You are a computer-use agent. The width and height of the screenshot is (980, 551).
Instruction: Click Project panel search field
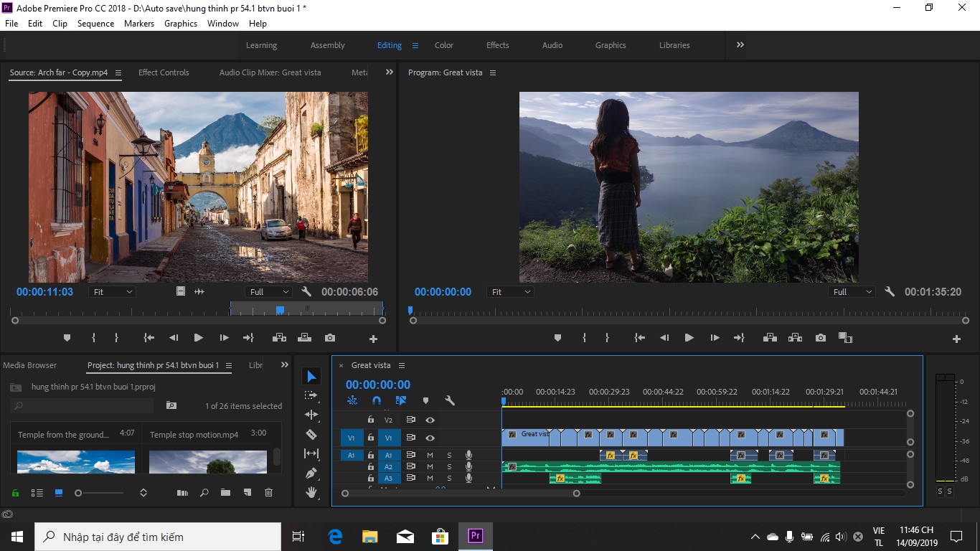[82, 406]
